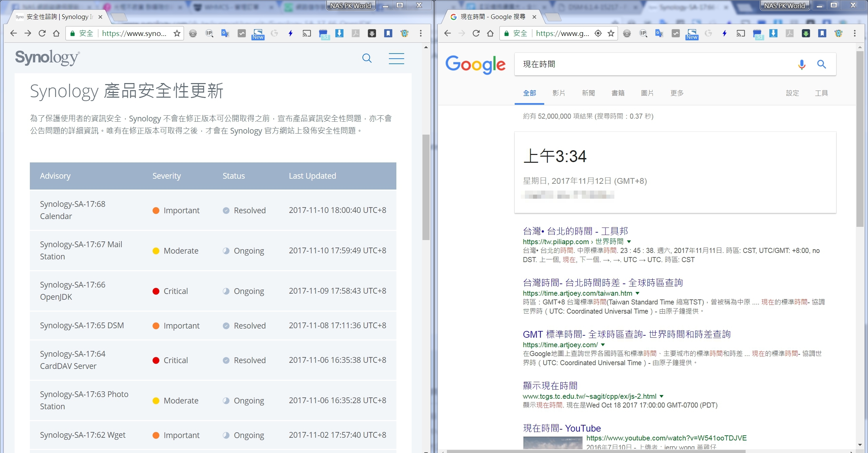Click the YouTube video thumbnail

(553, 443)
